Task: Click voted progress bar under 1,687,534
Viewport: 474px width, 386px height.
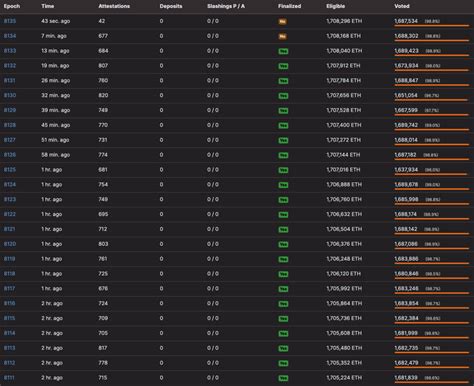Action: click(432, 25)
